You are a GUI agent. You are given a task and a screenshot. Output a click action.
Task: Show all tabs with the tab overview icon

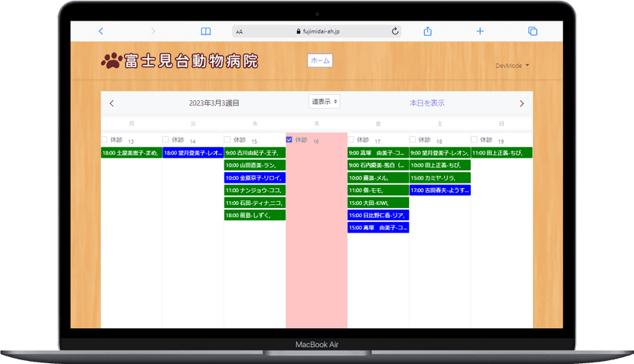click(x=532, y=31)
